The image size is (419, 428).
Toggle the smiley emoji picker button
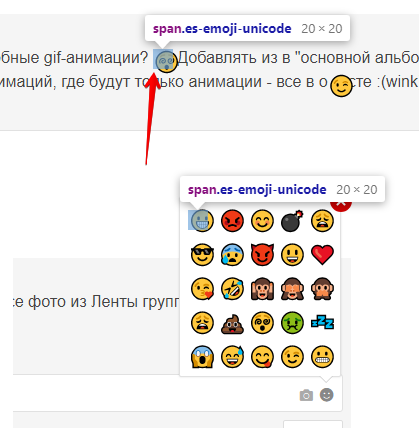pyautogui.click(x=327, y=395)
